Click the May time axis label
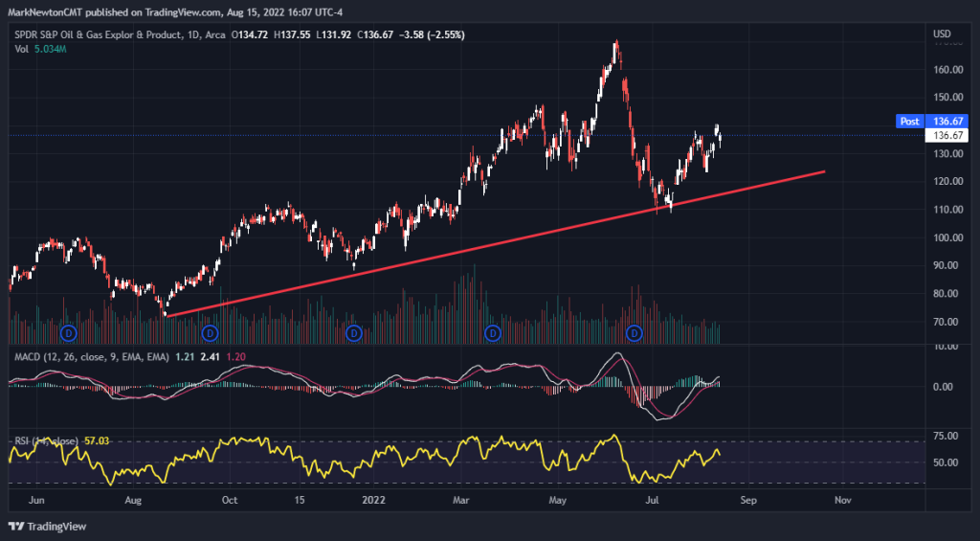This screenshot has height=541, width=980. pos(558,501)
